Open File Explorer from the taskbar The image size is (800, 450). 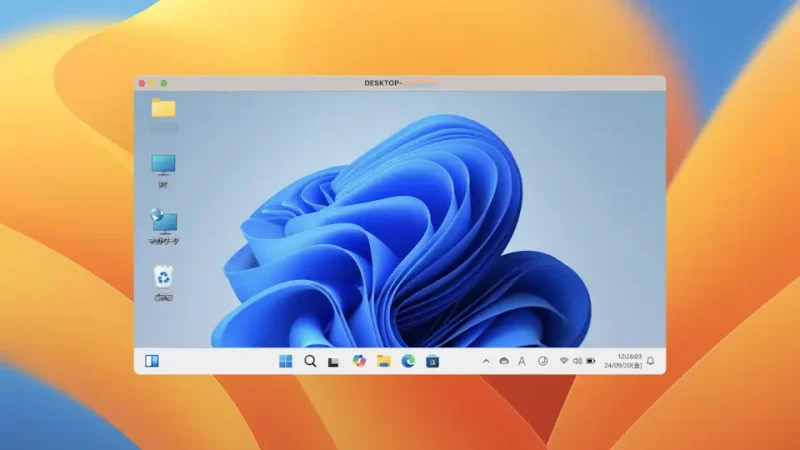click(x=384, y=361)
